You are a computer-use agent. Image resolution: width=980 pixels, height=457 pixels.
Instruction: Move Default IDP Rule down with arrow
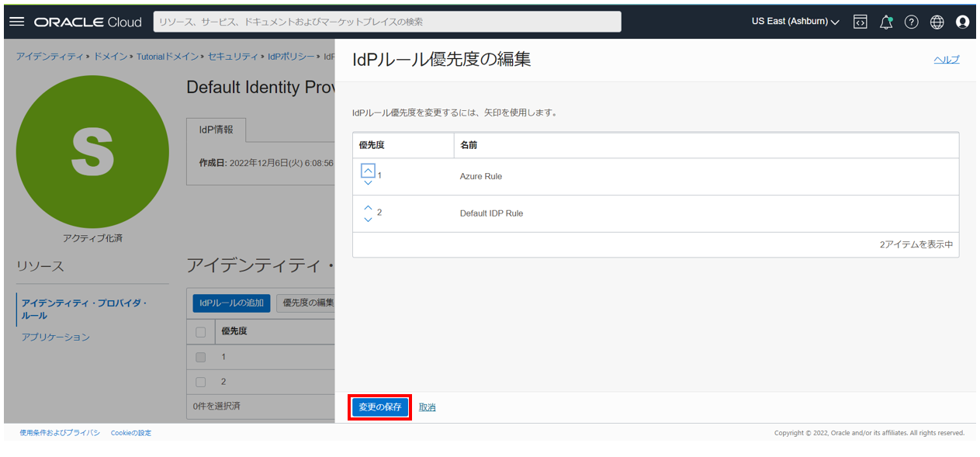point(368,220)
